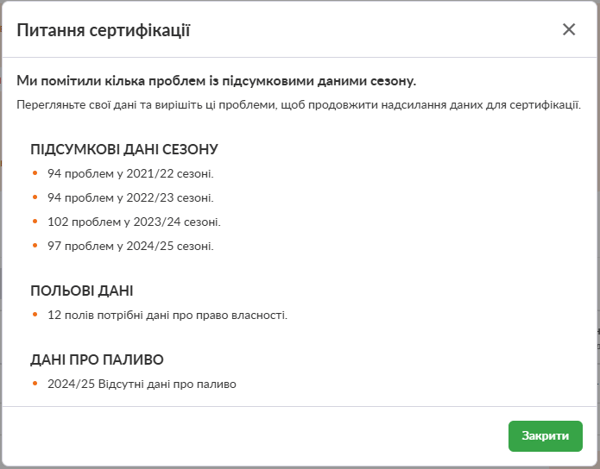Viewport: 600px width, 469px height.
Task: Click the orange bullet beside 12 полів
Action: [35, 315]
